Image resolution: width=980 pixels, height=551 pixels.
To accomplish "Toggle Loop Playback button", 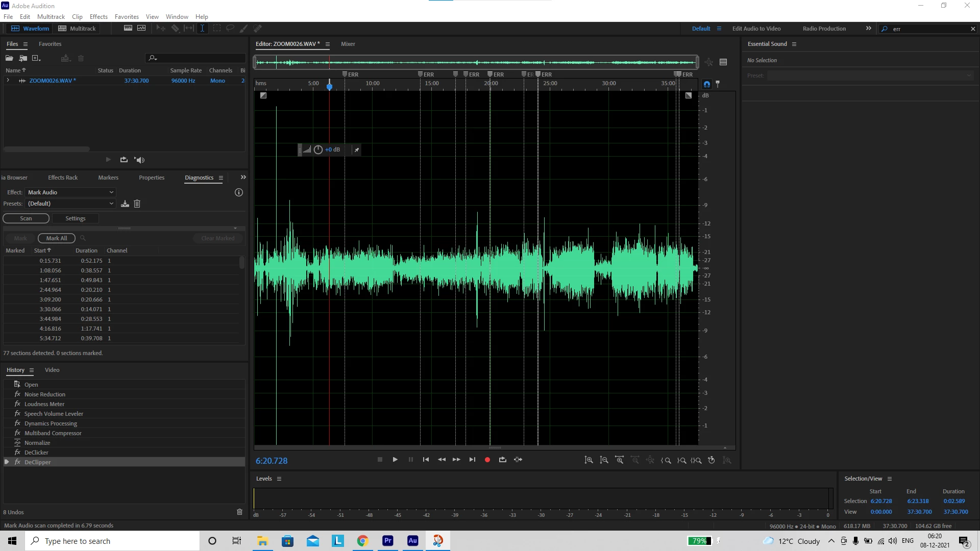I will click(x=502, y=460).
